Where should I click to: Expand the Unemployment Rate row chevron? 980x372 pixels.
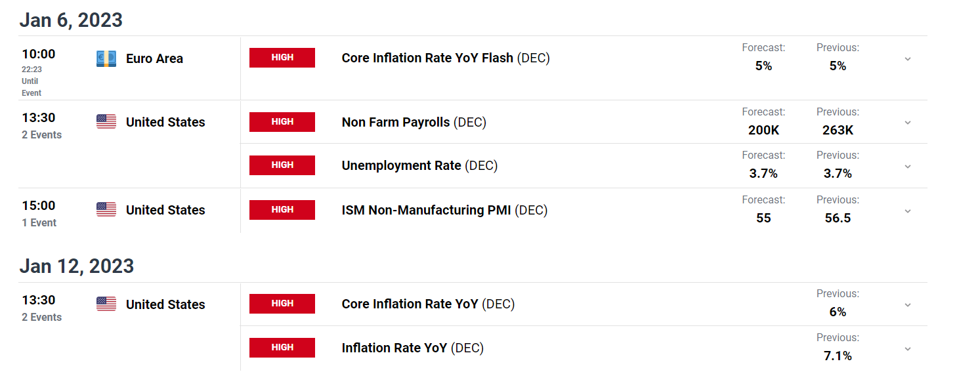click(x=908, y=167)
